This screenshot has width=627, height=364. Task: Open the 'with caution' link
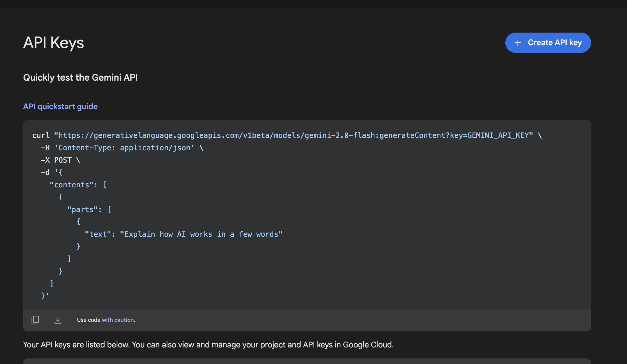(x=118, y=320)
